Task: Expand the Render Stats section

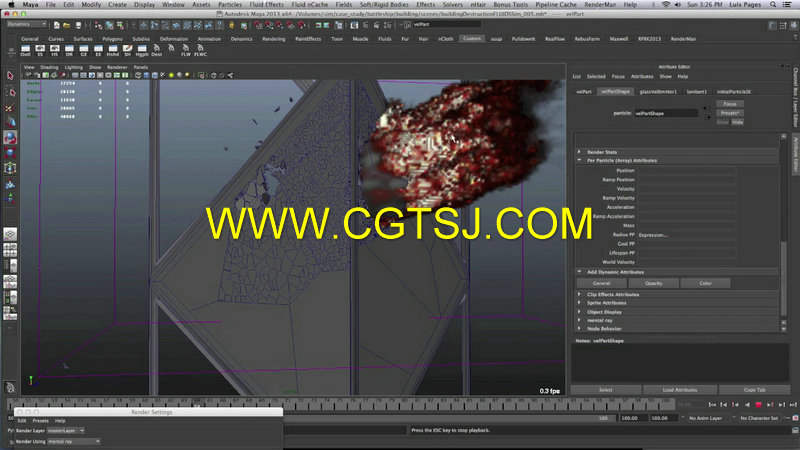Action: pyautogui.click(x=579, y=152)
